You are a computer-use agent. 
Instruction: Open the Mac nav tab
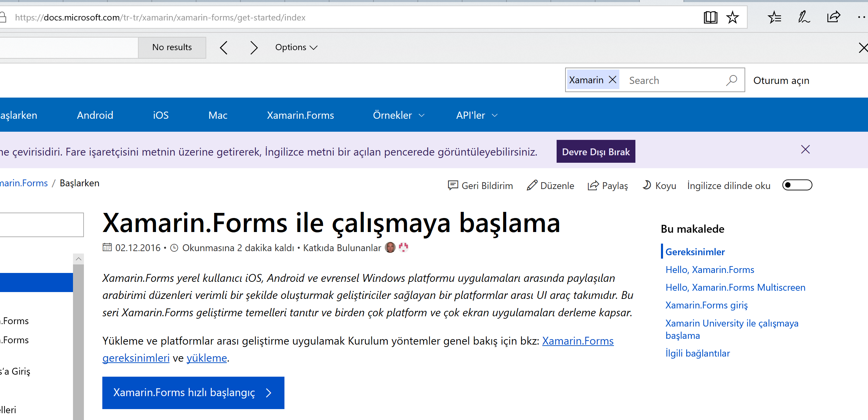[x=218, y=115]
